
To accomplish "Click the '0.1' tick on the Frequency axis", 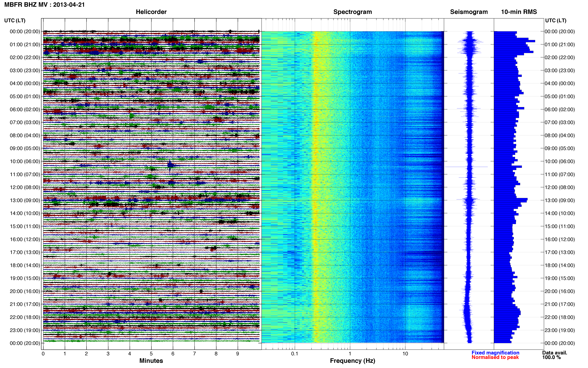I will point(295,354).
